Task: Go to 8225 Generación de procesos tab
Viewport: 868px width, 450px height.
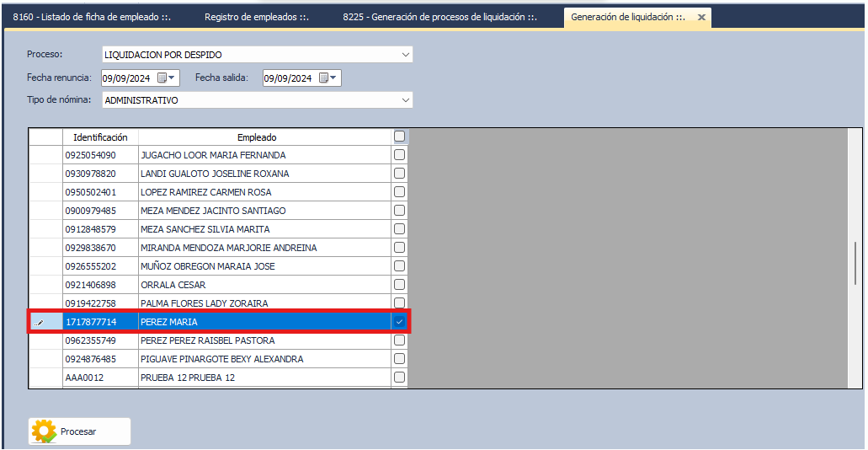Action: pyautogui.click(x=439, y=18)
